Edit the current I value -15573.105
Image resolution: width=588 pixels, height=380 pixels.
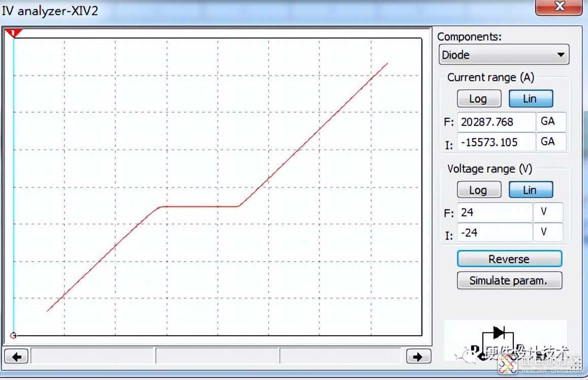click(496, 142)
